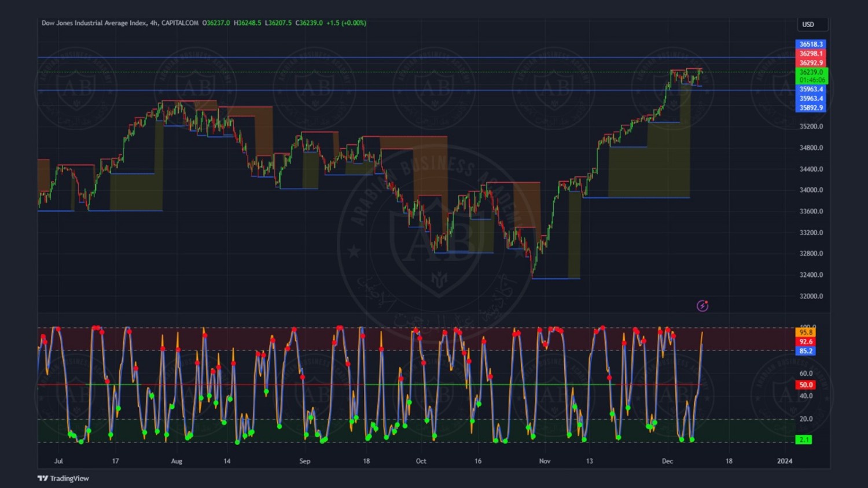Click the blue 36518.3 price label
Screen dimensions: 868x488
point(811,44)
